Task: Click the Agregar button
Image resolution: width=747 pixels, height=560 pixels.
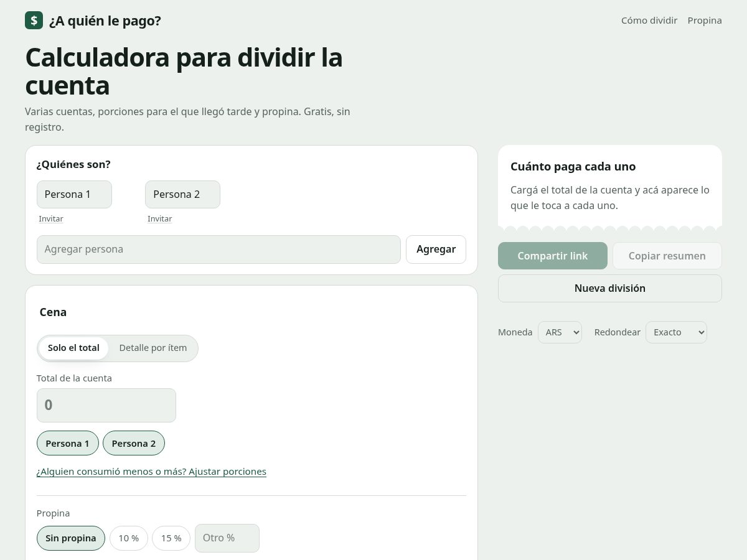Action: pos(436,250)
